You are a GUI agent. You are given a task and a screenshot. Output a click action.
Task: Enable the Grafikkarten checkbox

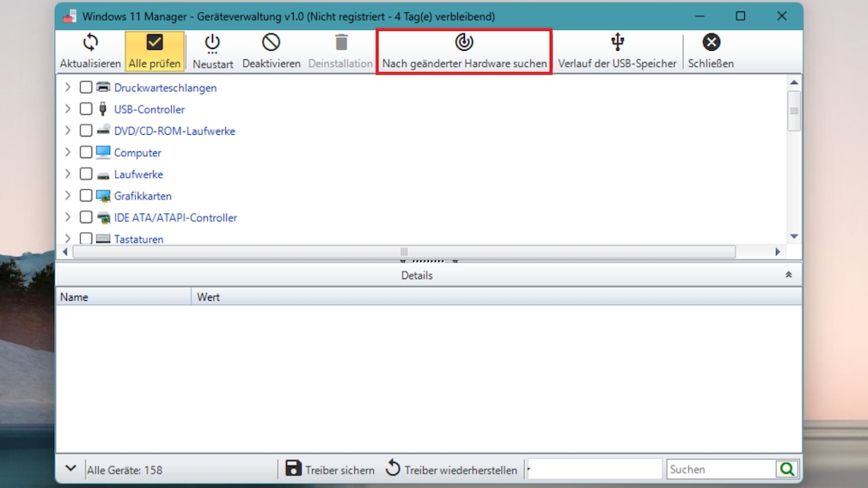(x=86, y=196)
